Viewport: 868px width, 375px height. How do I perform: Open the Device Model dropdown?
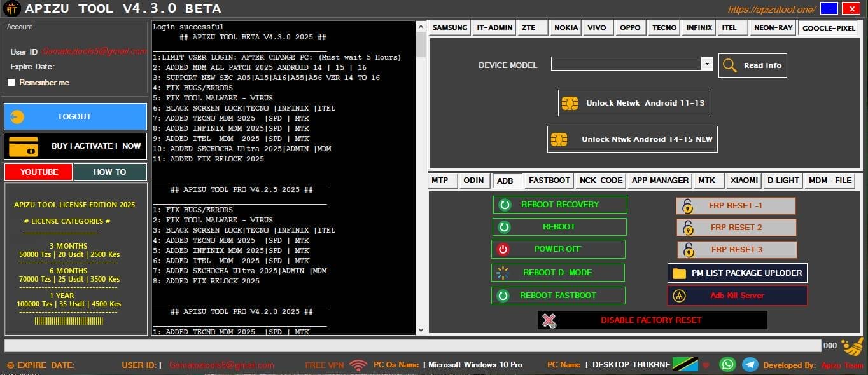(706, 64)
